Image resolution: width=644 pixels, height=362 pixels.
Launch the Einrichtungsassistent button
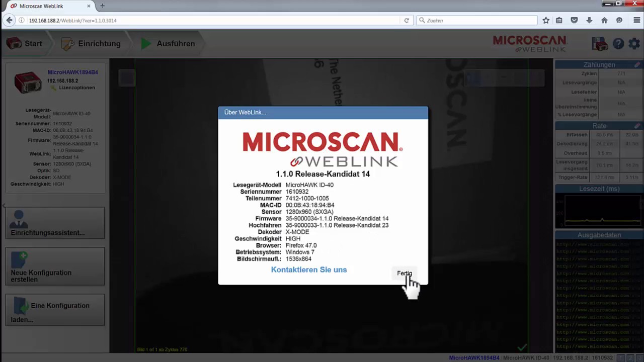pos(55,223)
